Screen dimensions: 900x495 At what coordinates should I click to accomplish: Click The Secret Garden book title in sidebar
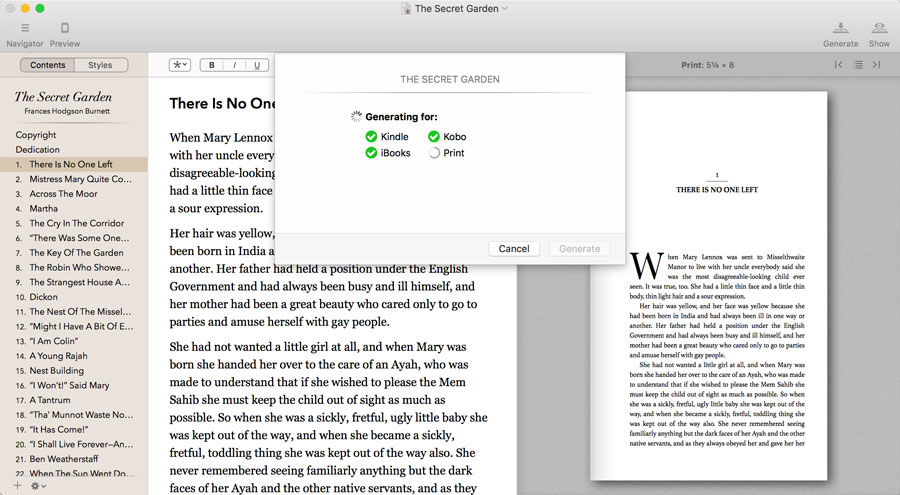pos(63,96)
